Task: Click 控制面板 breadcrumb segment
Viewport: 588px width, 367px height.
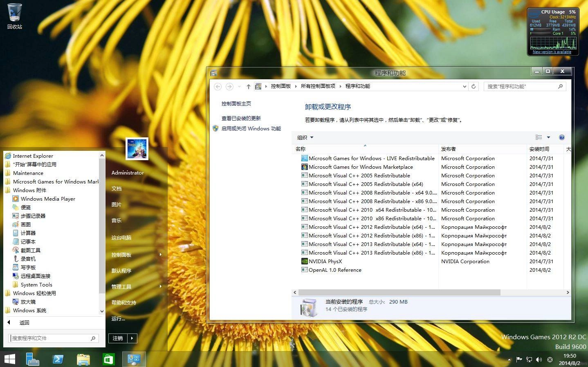Action: 281,86
